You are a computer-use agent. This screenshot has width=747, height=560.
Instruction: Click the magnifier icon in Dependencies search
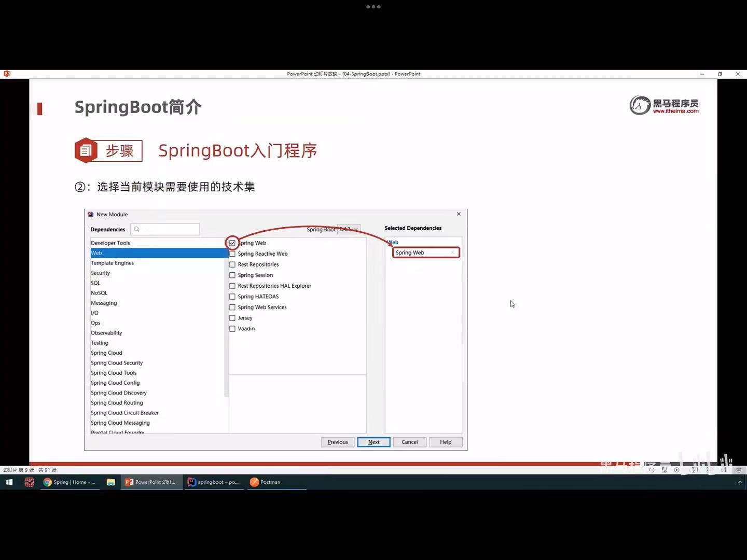click(136, 229)
